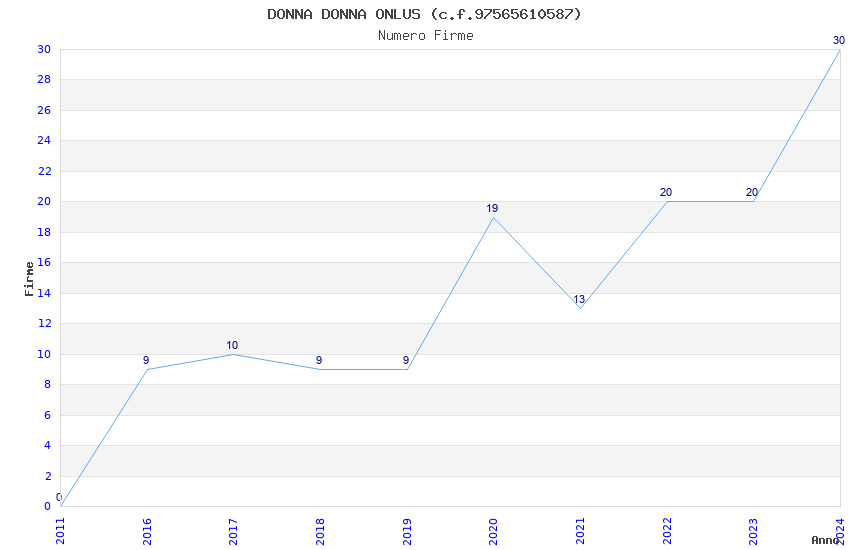Select the y-axis tick label 12

44,323
